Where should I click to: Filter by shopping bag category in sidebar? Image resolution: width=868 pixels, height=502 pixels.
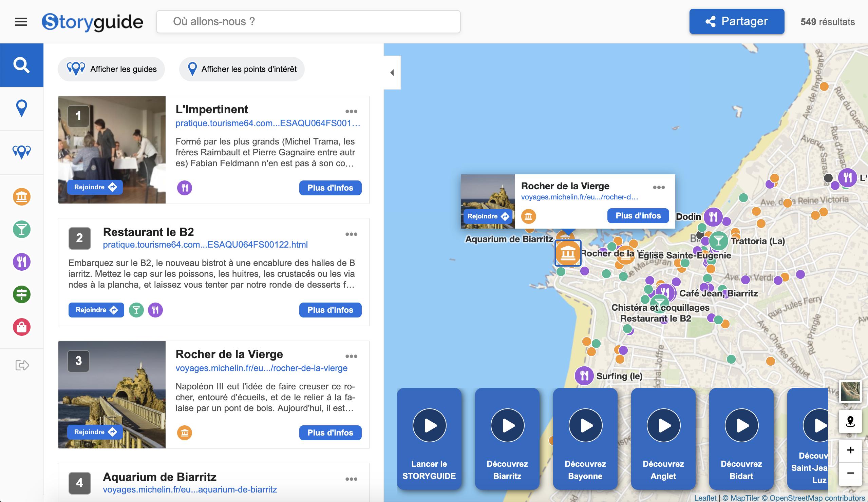tap(22, 327)
